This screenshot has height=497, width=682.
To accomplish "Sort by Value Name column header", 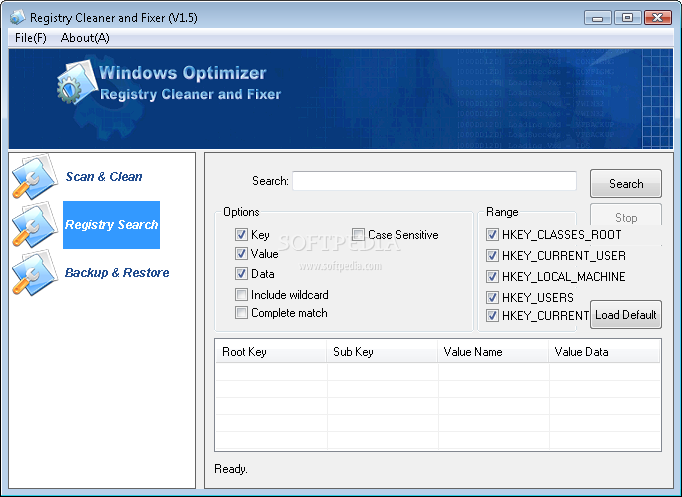I will 493,351.
